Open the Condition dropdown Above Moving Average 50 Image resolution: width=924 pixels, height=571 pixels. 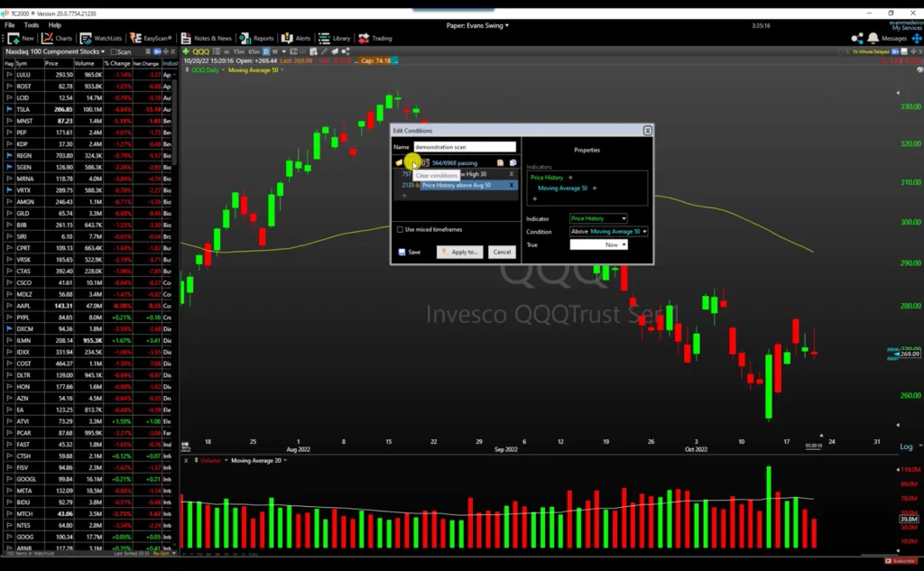coord(608,231)
